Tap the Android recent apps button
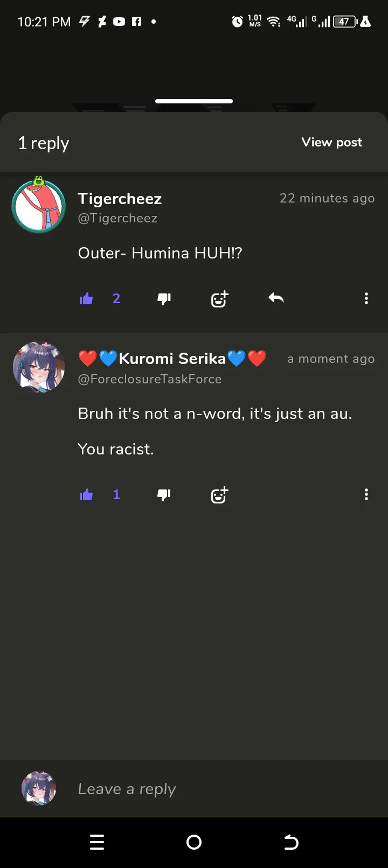 coord(97,842)
